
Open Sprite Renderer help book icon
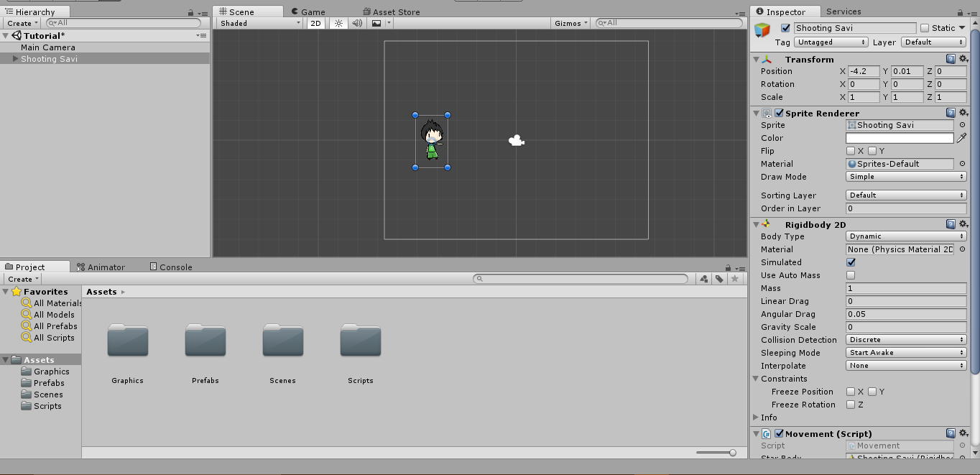951,113
